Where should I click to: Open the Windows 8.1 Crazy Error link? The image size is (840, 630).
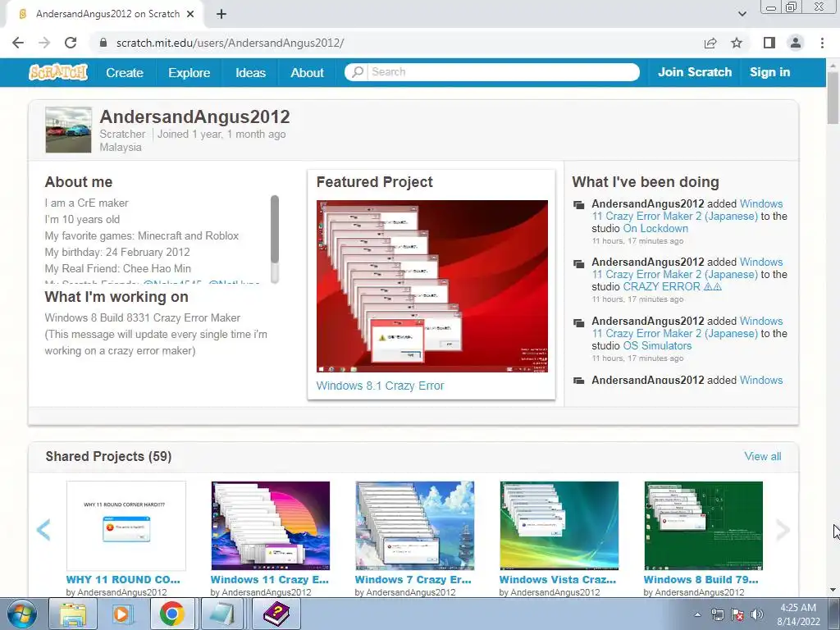point(380,386)
